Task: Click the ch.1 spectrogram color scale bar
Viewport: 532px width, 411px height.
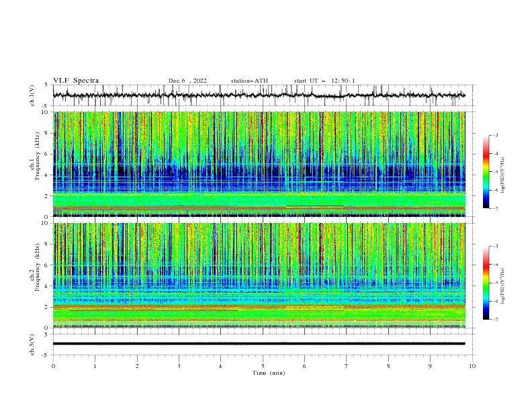Action: 486,172
